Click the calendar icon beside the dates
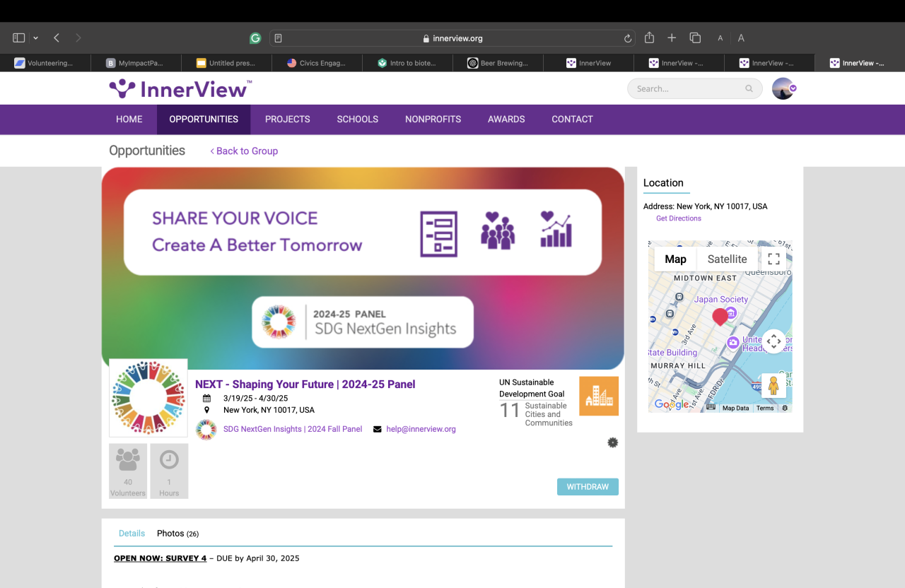905x588 pixels. [x=207, y=398]
